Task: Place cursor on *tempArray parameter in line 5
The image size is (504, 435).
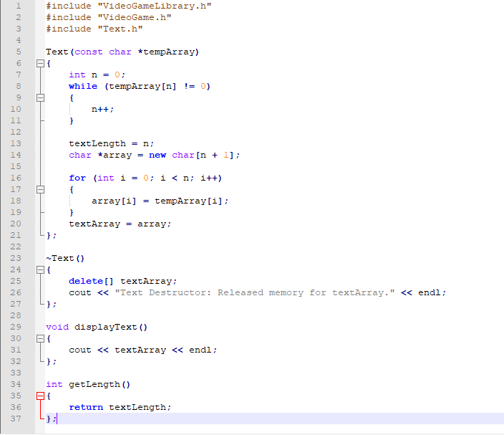Action: (166, 52)
